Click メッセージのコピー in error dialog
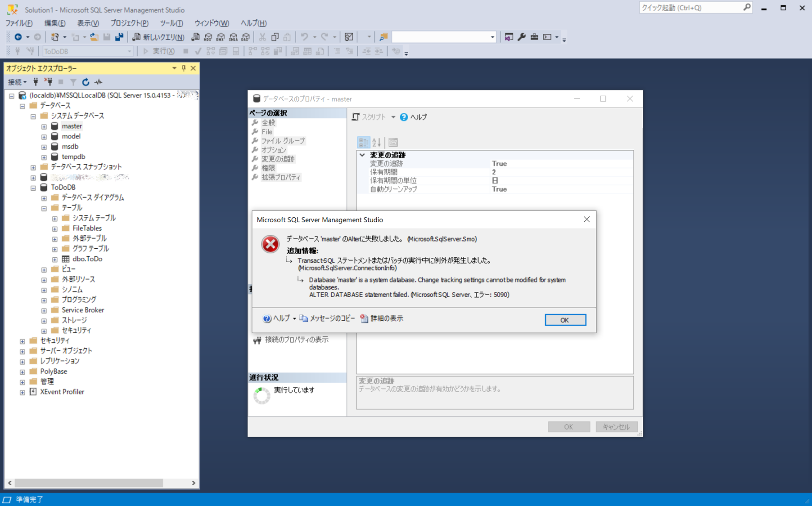The height and width of the screenshot is (506, 812). (x=327, y=318)
